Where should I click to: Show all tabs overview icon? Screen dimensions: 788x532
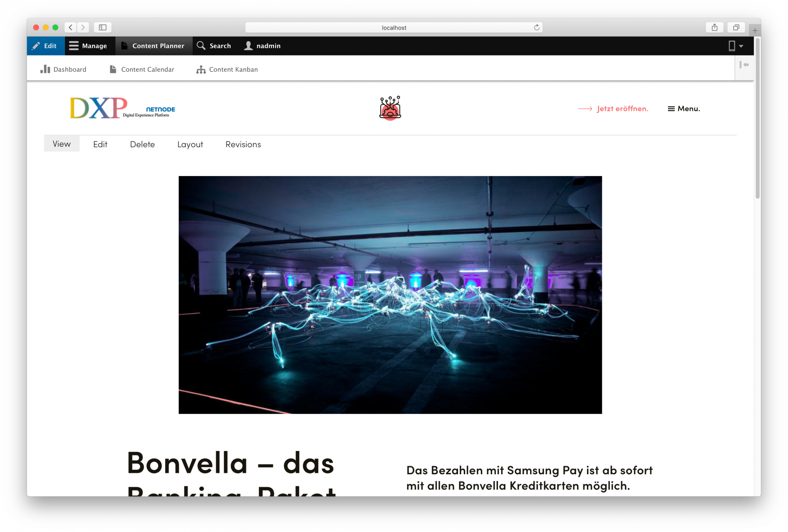(736, 27)
